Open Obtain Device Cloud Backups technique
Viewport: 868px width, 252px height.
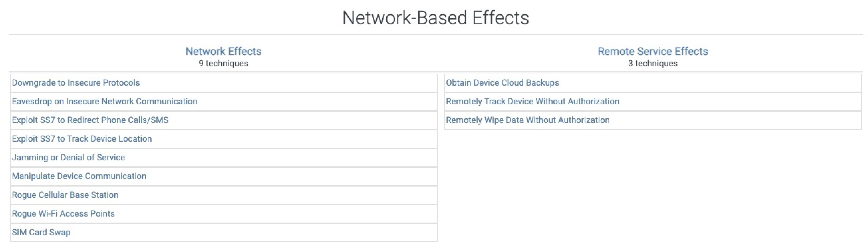coord(502,83)
